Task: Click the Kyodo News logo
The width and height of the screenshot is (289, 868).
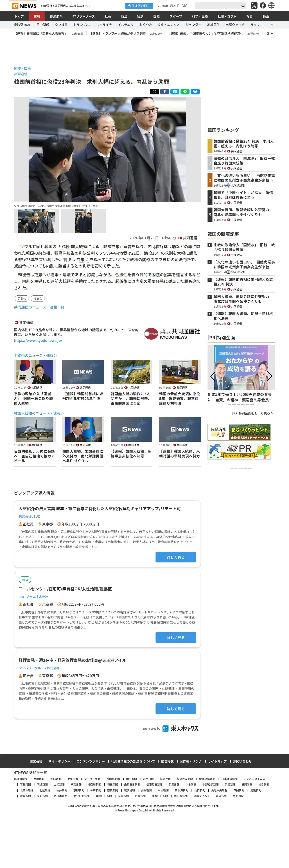Action: (172, 333)
